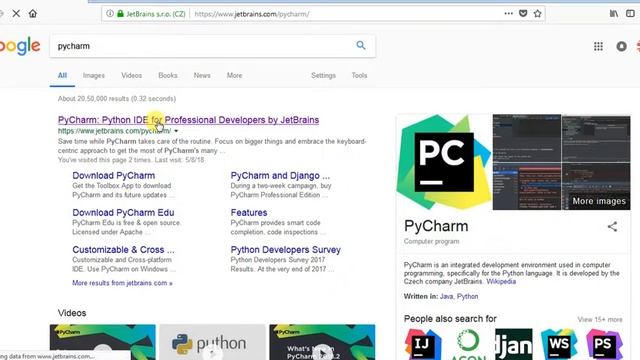
Task: Click the PyCharm knowledge panel title
Action: tap(436, 226)
